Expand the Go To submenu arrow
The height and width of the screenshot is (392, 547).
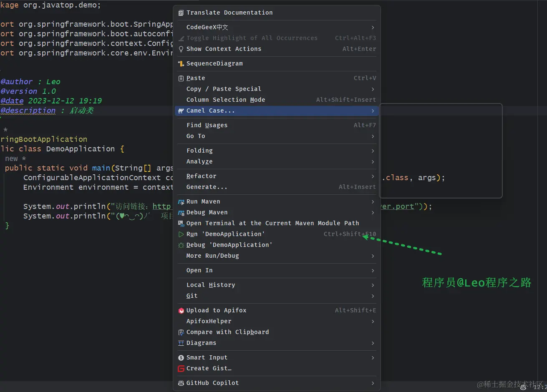(x=373, y=136)
